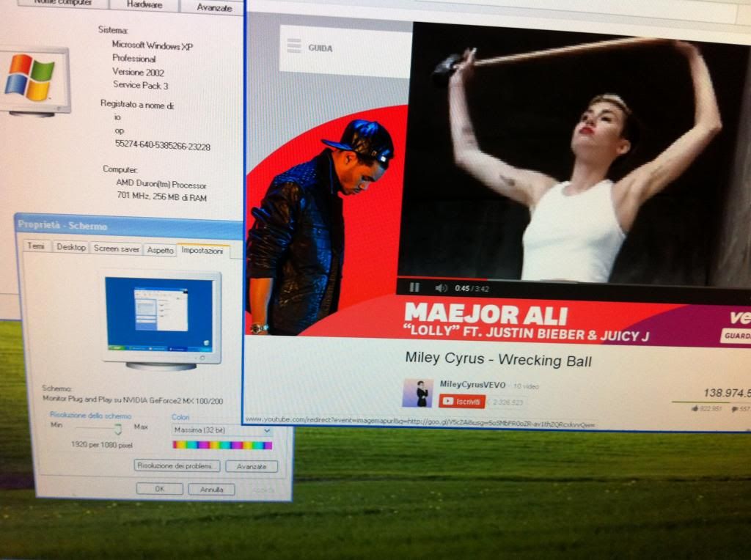Open the Hardware tab in System Properties
Image resolution: width=751 pixels, height=560 pixels.
coord(144,5)
